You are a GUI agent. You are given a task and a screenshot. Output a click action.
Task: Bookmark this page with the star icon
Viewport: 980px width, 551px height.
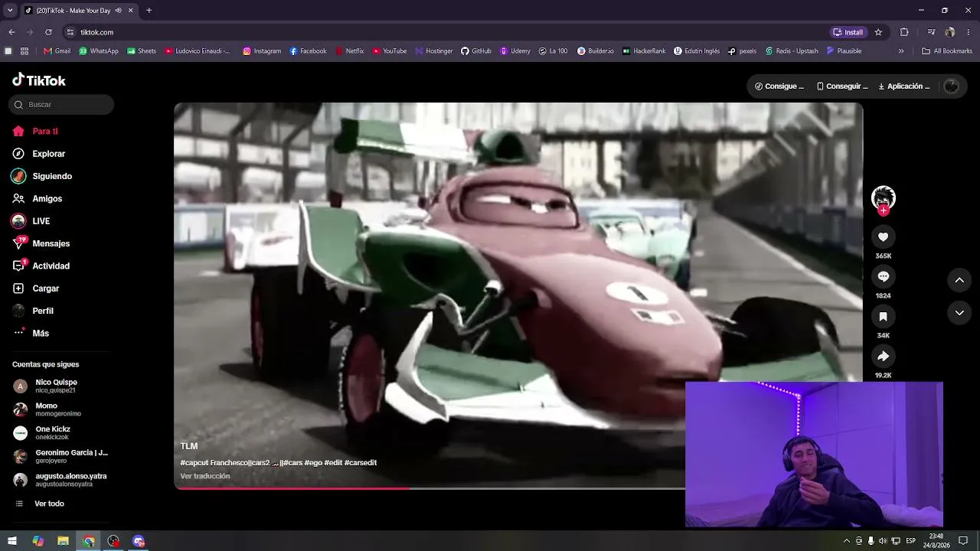[878, 32]
